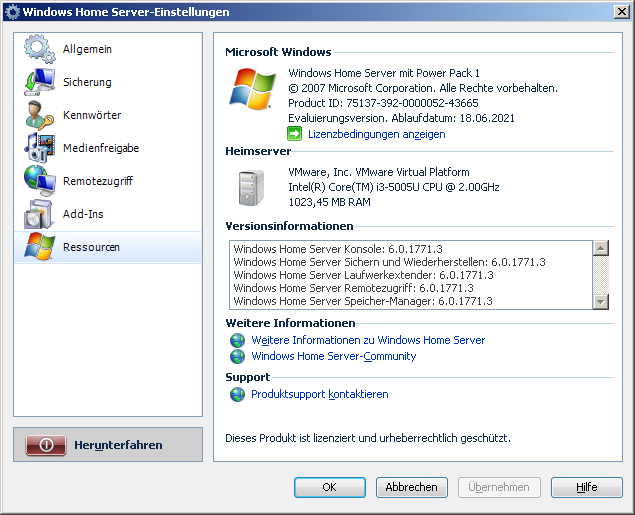Select the Laufwerkextender version line

pyautogui.click(x=363, y=275)
